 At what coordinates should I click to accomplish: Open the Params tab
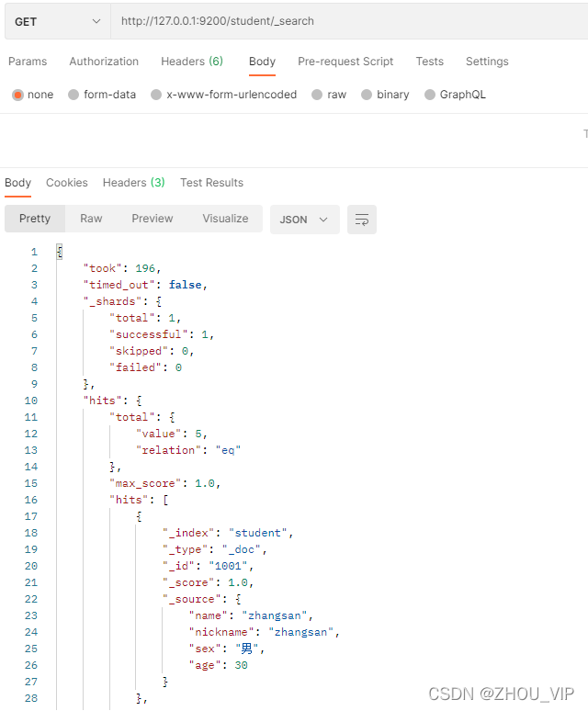tap(28, 62)
